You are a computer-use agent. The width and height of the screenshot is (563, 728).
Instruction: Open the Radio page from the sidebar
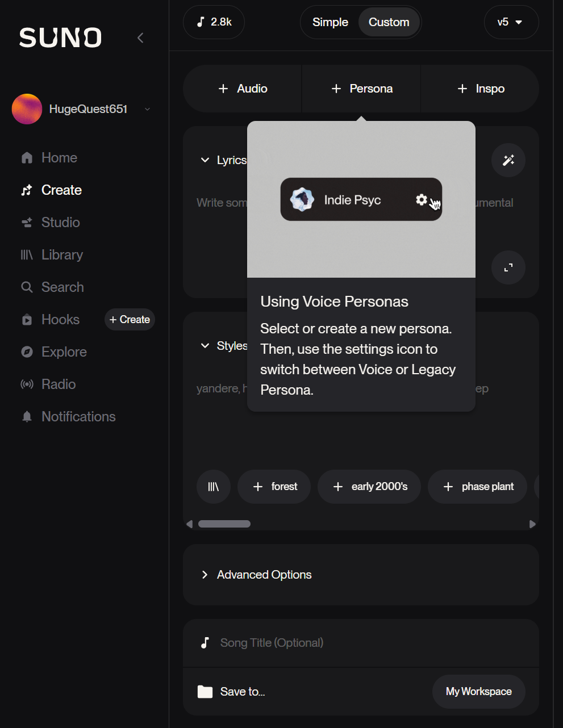pos(58,384)
